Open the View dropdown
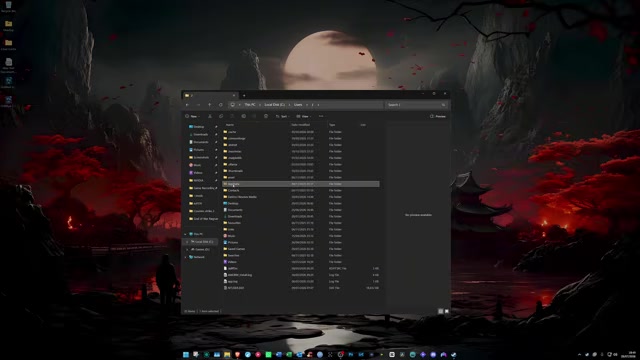This screenshot has width=640, height=360. click(303, 116)
